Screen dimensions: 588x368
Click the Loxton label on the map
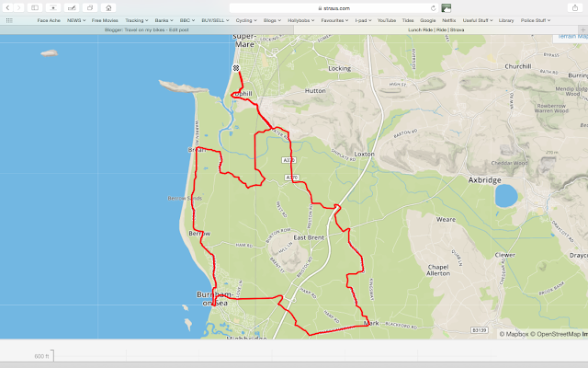364,155
